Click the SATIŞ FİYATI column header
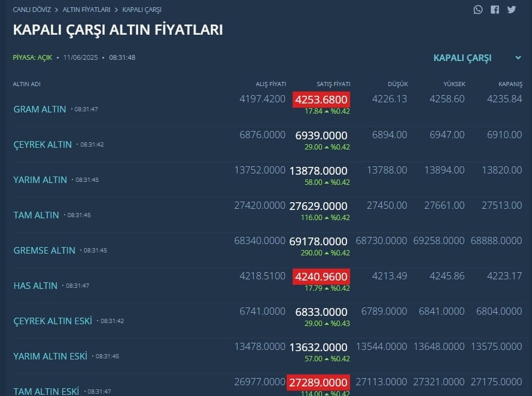The height and width of the screenshot is (396, 532). [x=333, y=84]
